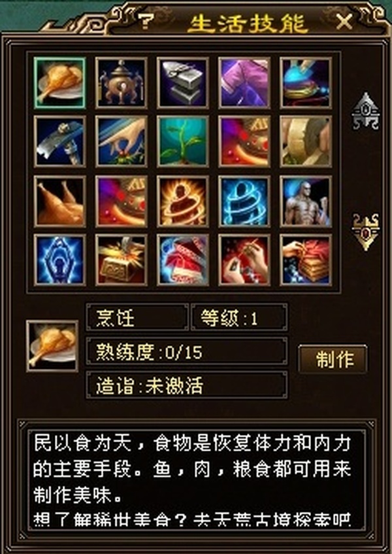This screenshot has width=392, height=554.
Task: Select the purple robe tailoring skill icon
Action: [244, 82]
